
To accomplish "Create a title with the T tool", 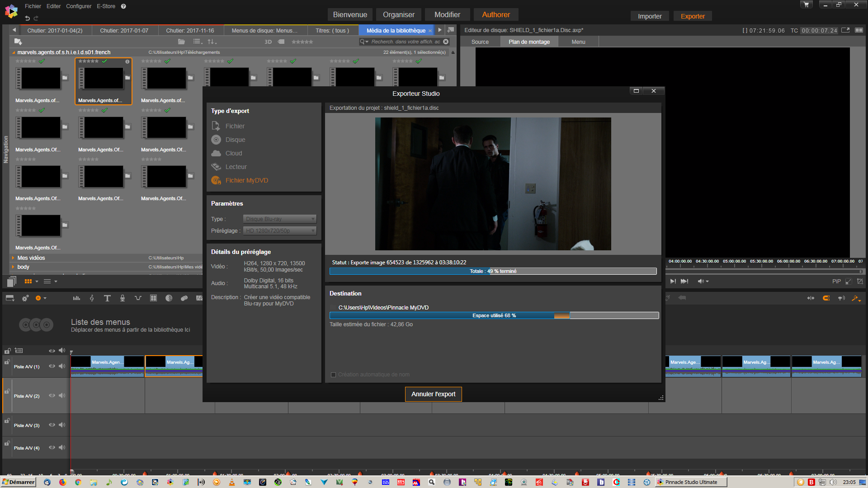I will [107, 298].
